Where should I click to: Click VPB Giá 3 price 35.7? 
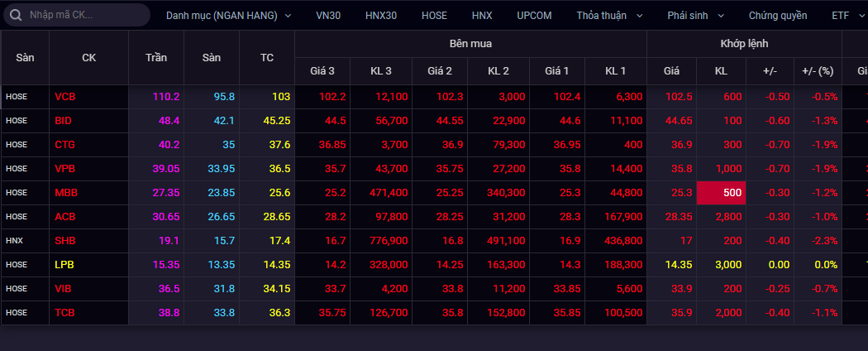click(335, 169)
